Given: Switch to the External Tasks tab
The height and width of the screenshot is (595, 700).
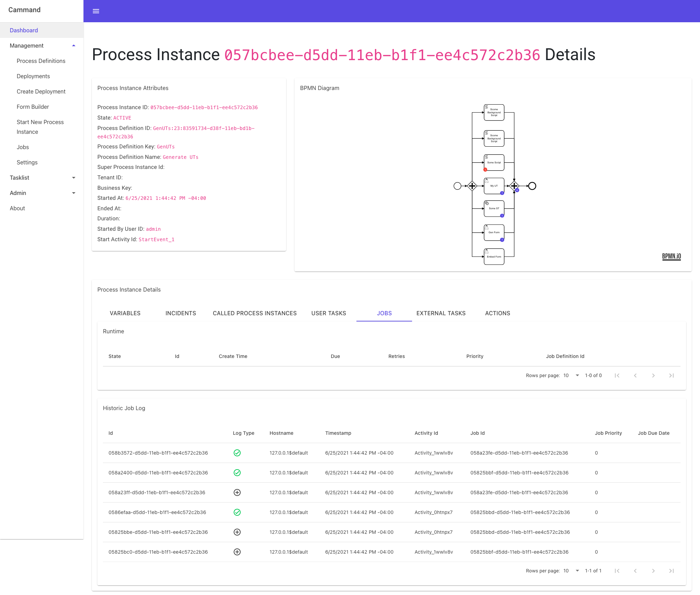Looking at the screenshot, I should click(441, 313).
